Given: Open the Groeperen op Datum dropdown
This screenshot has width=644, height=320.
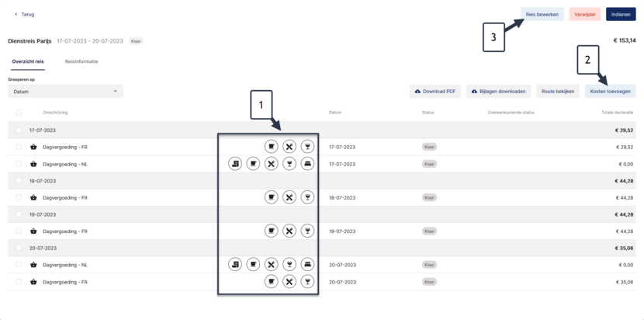Looking at the screenshot, I should (66, 92).
